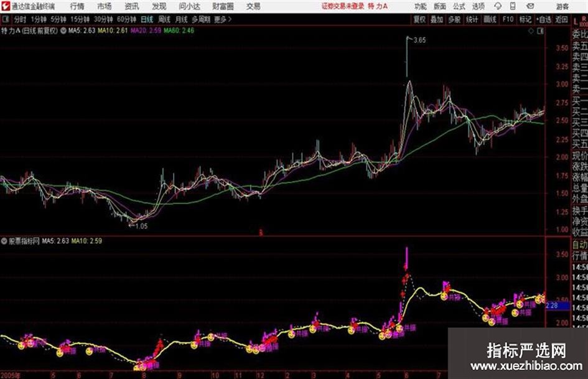This screenshot has width=588, height=379.
Task: Click the diamond icon atop main chart
Action: click(531, 31)
